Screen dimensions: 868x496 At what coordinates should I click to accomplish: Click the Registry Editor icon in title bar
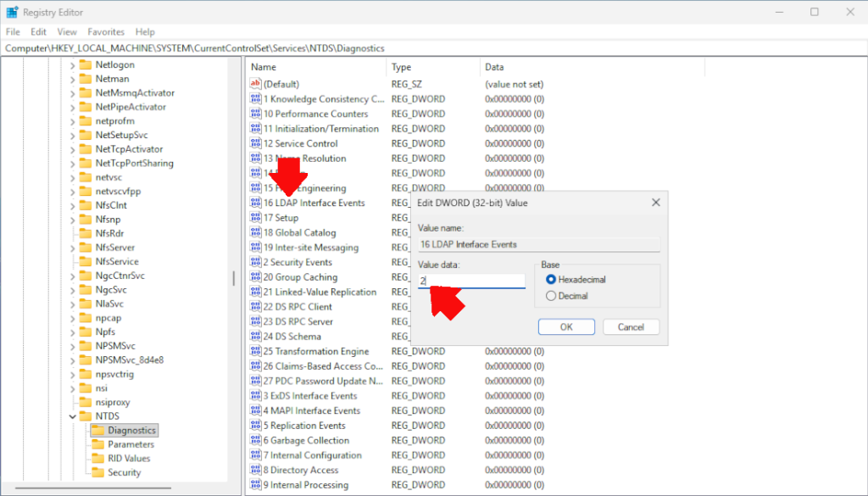(11, 11)
